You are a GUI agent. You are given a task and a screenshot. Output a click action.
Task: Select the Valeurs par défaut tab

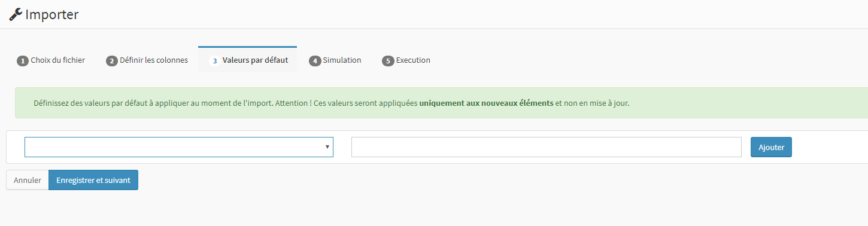coord(248,60)
